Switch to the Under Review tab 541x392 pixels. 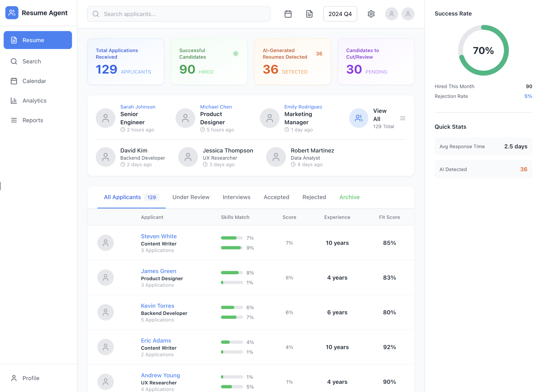pos(191,197)
